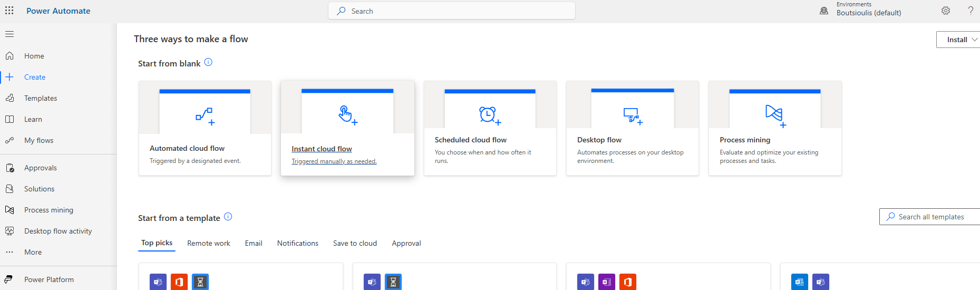This screenshot has width=980, height=290.
Task: Select the Automated cloud flow card title
Action: (x=187, y=148)
